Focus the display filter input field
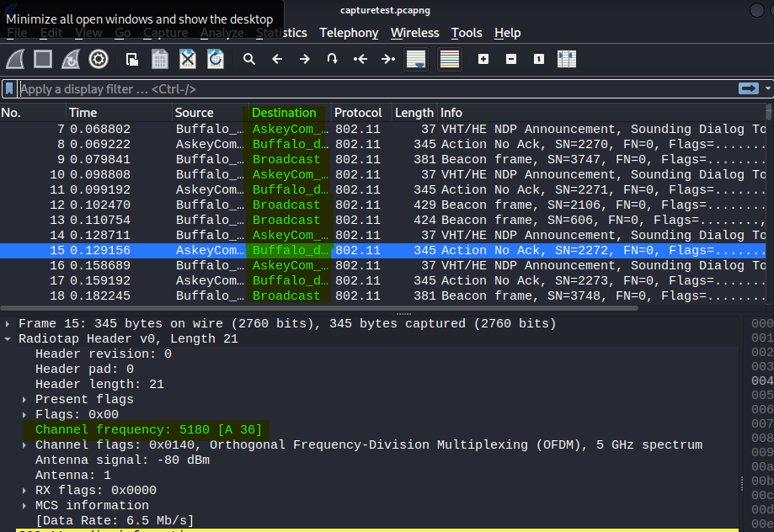 (x=377, y=89)
